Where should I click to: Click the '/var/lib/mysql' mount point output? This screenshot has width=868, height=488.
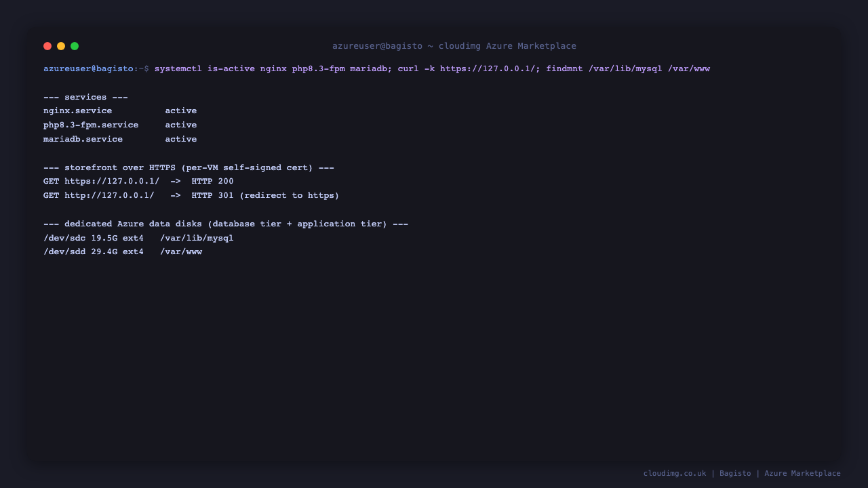click(197, 238)
